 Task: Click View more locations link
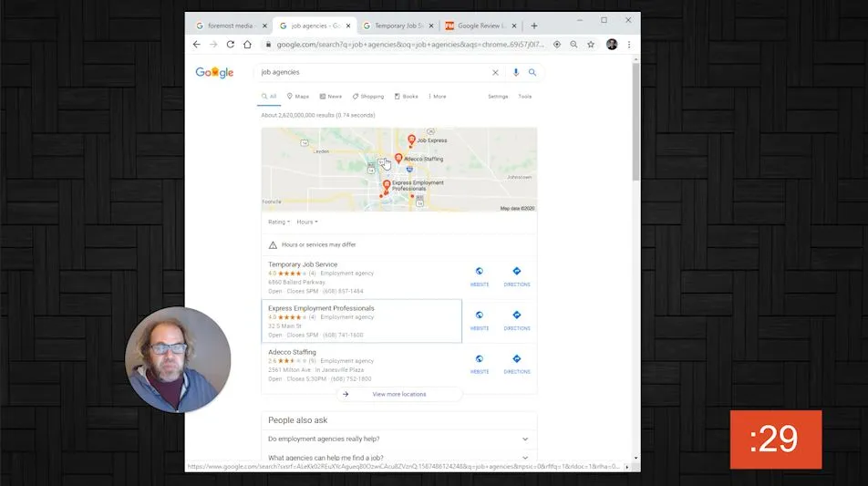tap(399, 394)
